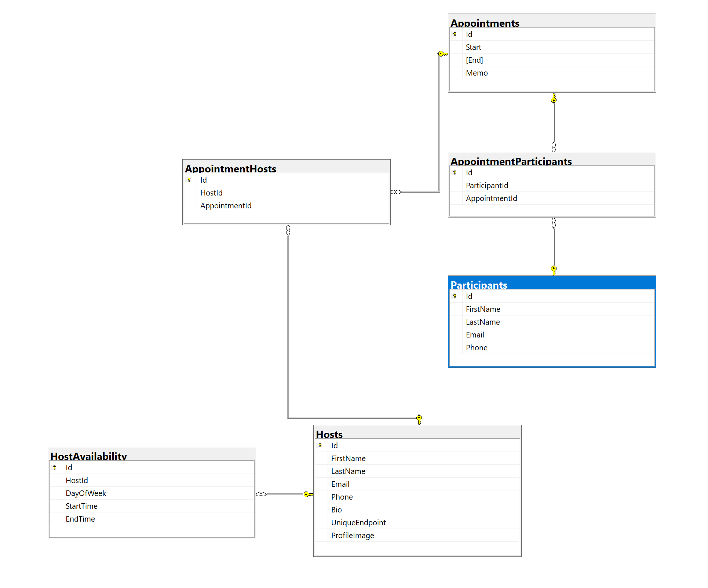708x588 pixels.
Task: Click the relationship line between AppointmentHosts and Hosts
Action: [288, 323]
